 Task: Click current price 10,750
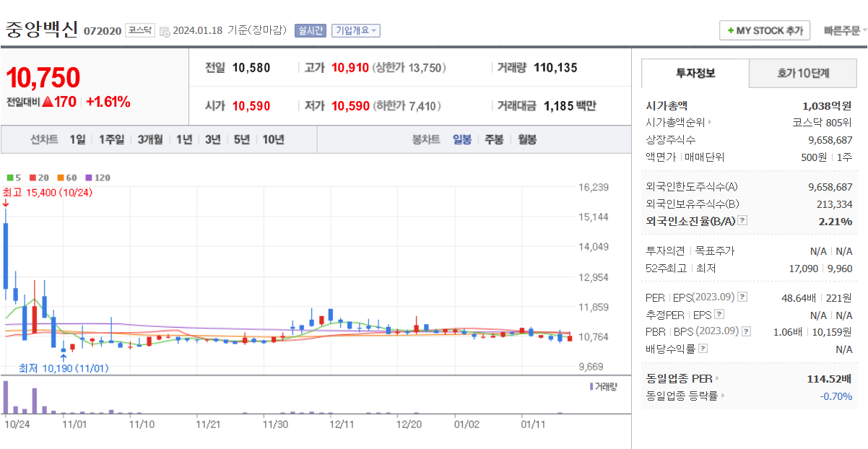click(x=43, y=77)
